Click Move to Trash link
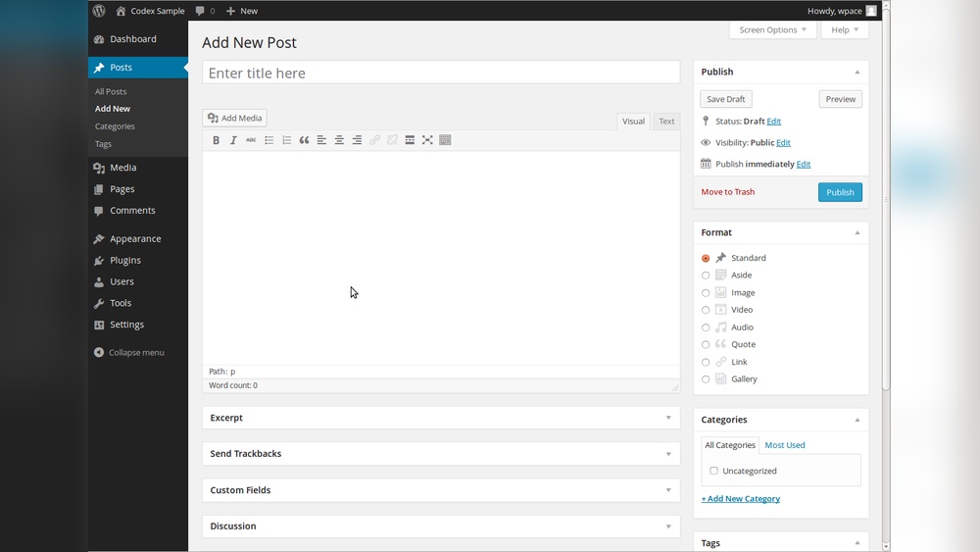Screen dimensions: 980x552 [x=727, y=192]
